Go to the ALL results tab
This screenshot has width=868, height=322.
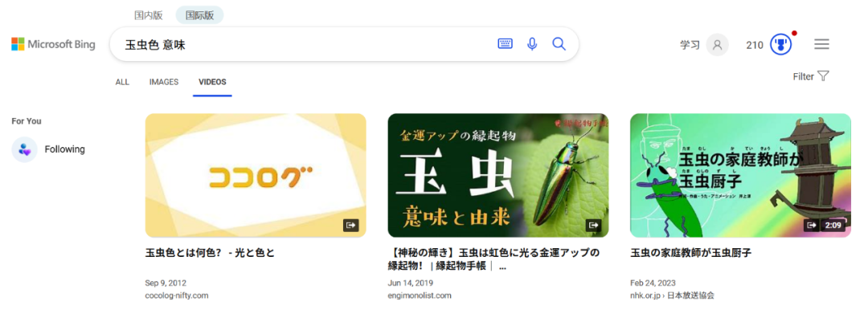tap(122, 82)
